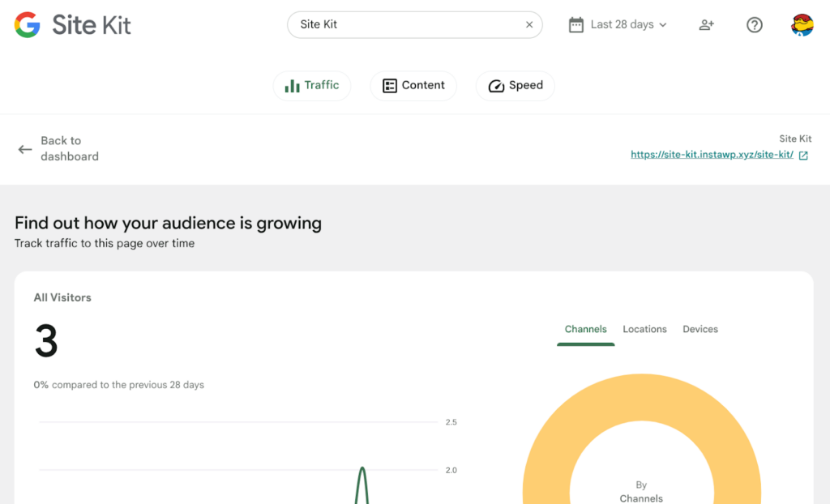Open the site-kit.instawp.xyz URL link
The width and height of the screenshot is (830, 504).
(712, 155)
